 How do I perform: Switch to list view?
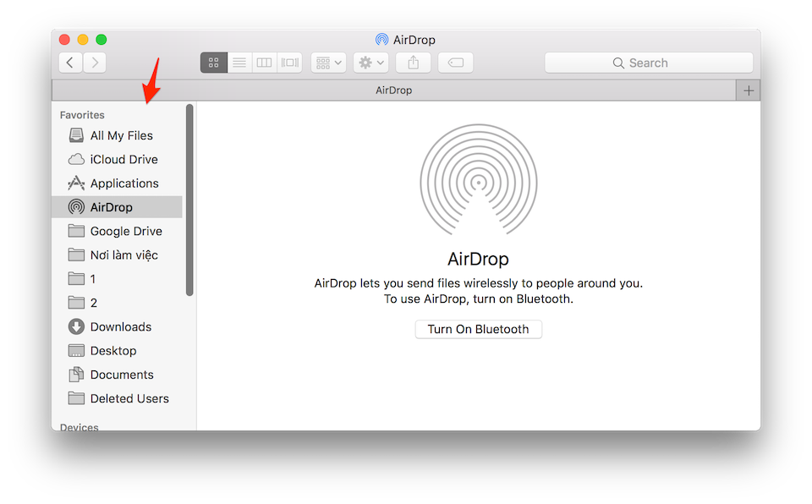point(239,63)
